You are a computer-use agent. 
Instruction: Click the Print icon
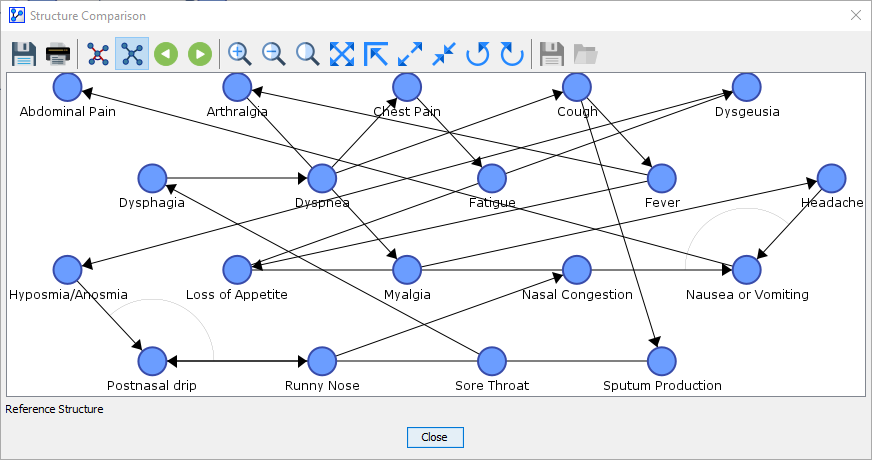pyautogui.click(x=58, y=54)
